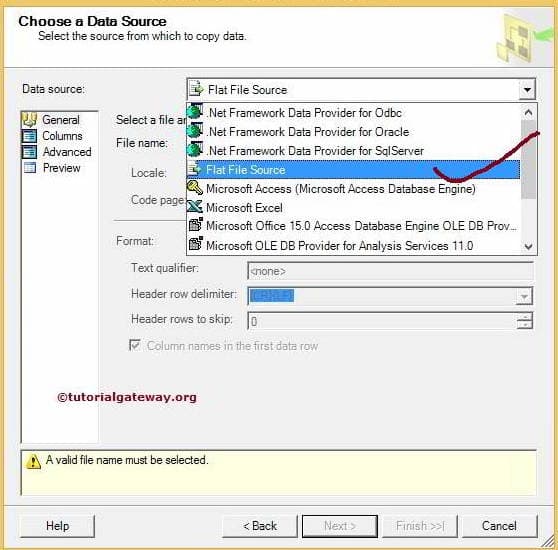Toggle Column names in the first data row

[135, 345]
